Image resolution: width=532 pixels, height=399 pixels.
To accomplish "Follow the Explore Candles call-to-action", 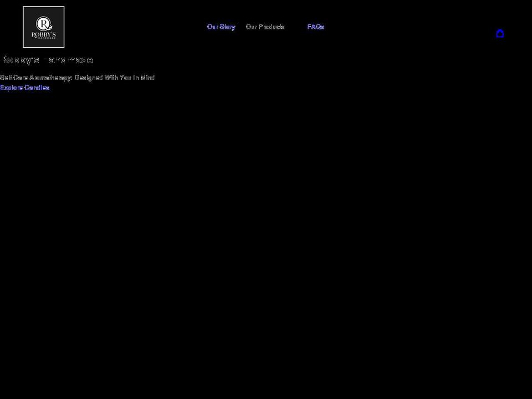I will click(24, 88).
